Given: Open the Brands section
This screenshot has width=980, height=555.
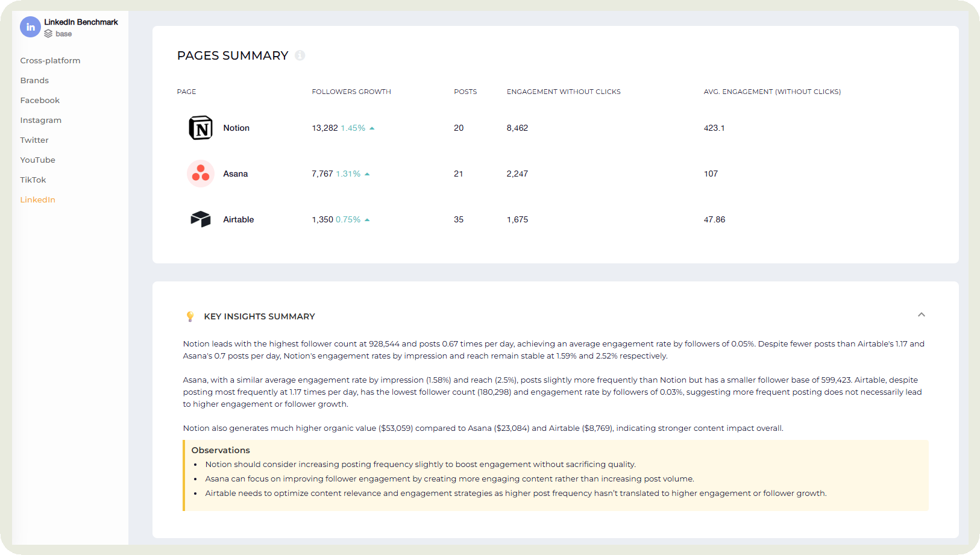Looking at the screenshot, I should click(34, 80).
